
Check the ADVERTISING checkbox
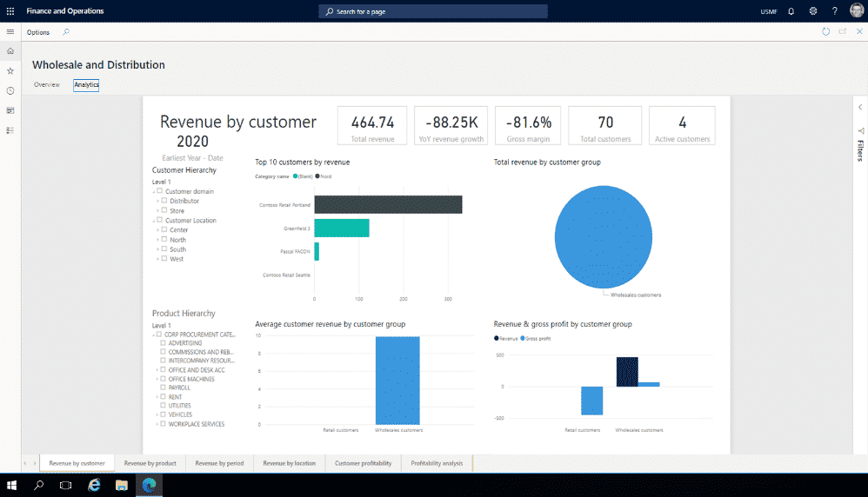pyautogui.click(x=163, y=342)
